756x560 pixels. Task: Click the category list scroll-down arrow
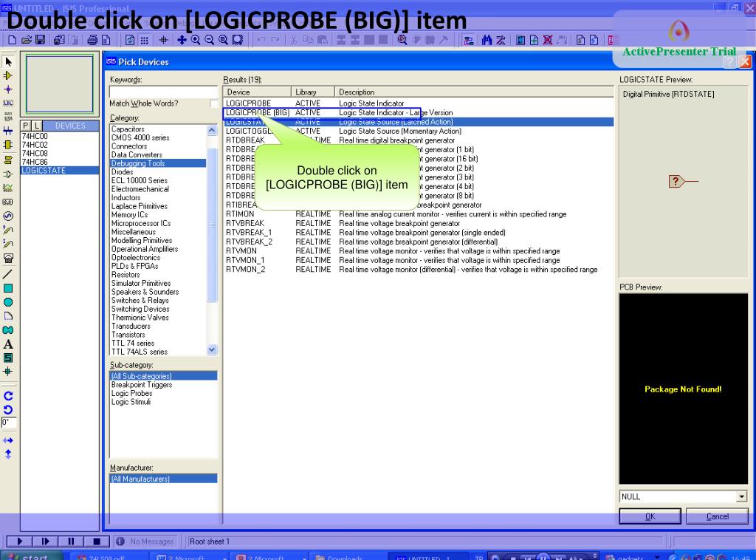(212, 349)
